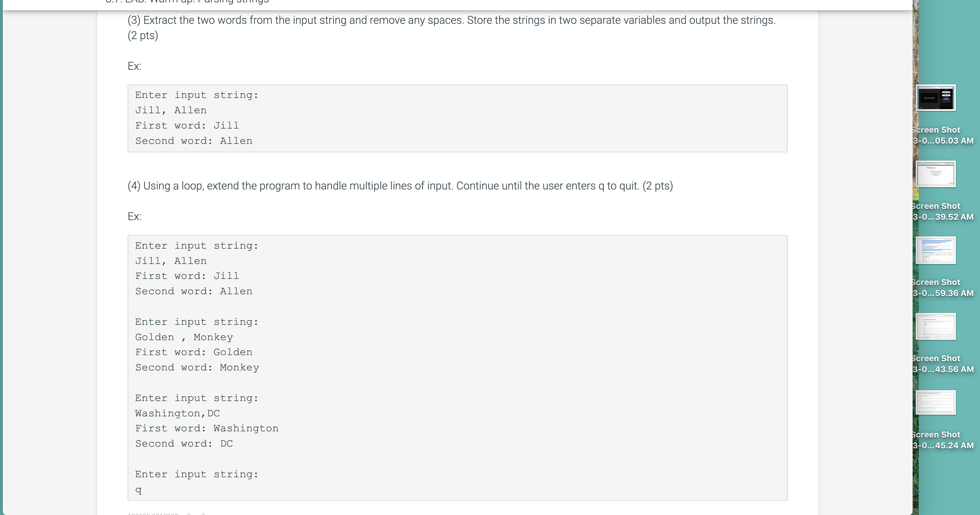Screen dimensions: 980x515
Task: Open Screen Shot taken at 39.52 AM
Action: pyautogui.click(x=936, y=174)
